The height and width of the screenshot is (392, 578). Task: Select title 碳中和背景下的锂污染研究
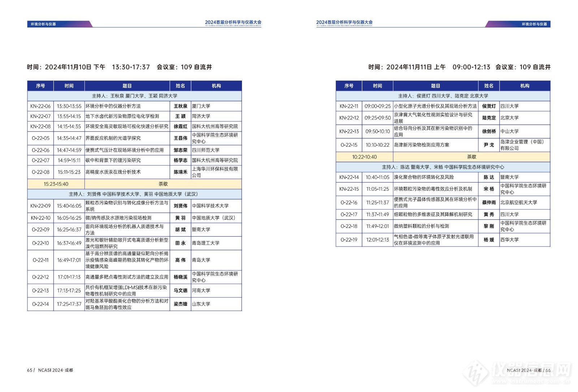pyautogui.click(x=113, y=160)
